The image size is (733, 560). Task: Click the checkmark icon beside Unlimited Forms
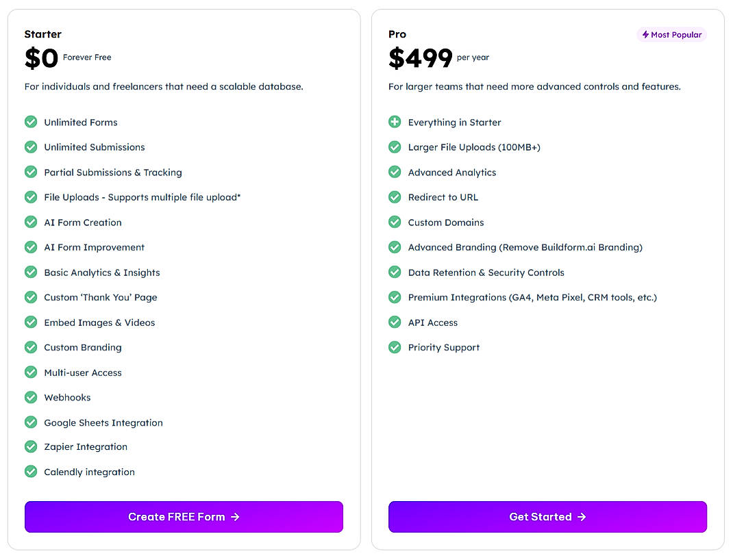coord(31,122)
